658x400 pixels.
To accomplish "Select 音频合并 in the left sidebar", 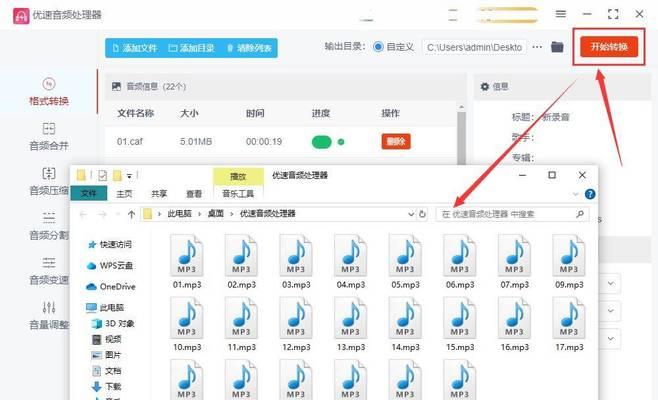I will [x=49, y=136].
